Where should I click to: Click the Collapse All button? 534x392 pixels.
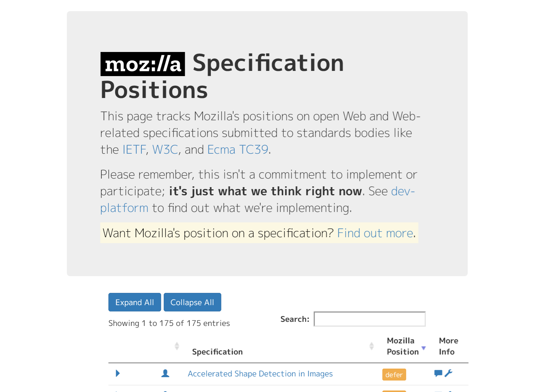(x=192, y=302)
